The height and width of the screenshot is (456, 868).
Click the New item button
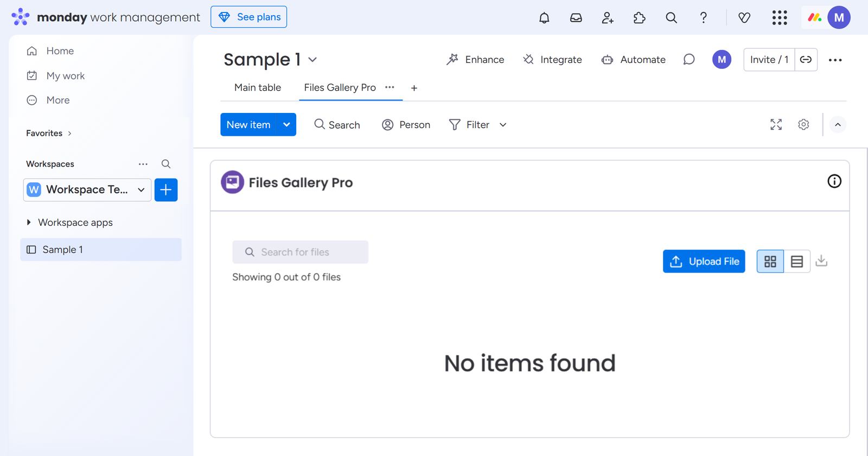tap(248, 125)
